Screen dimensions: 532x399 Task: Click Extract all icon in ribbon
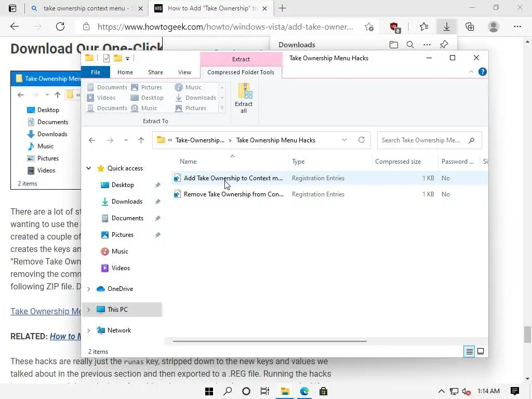point(244,98)
